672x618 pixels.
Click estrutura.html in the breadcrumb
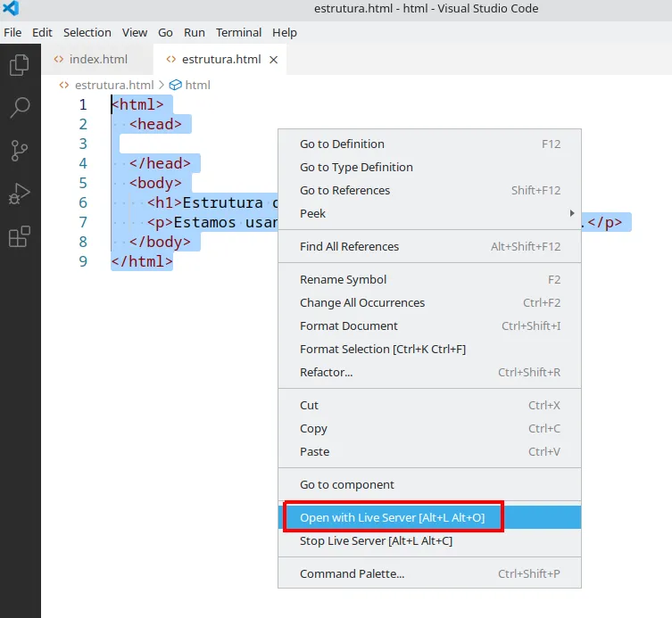coord(114,86)
